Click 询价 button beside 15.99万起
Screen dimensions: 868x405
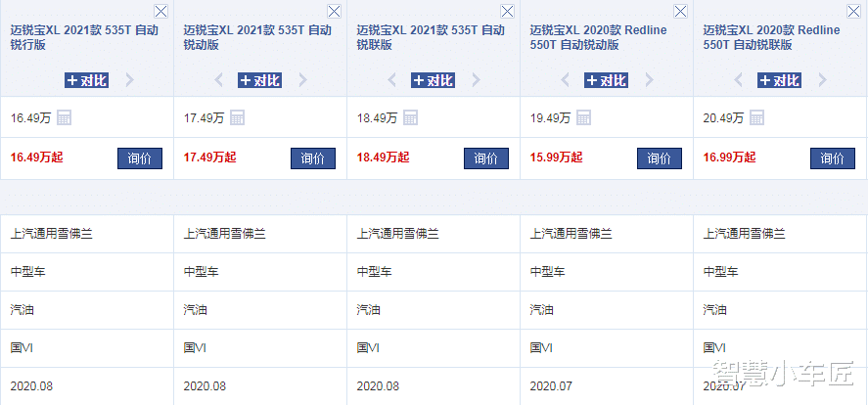660,158
